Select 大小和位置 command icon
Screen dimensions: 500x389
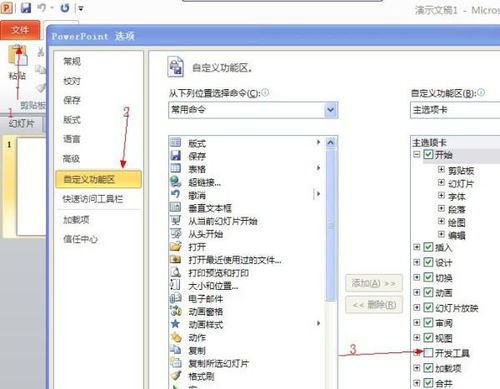pos(175,285)
